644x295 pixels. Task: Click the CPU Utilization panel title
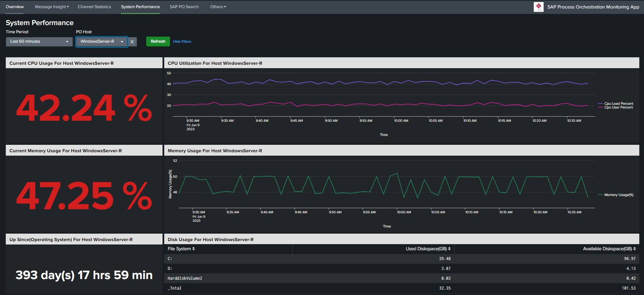215,63
